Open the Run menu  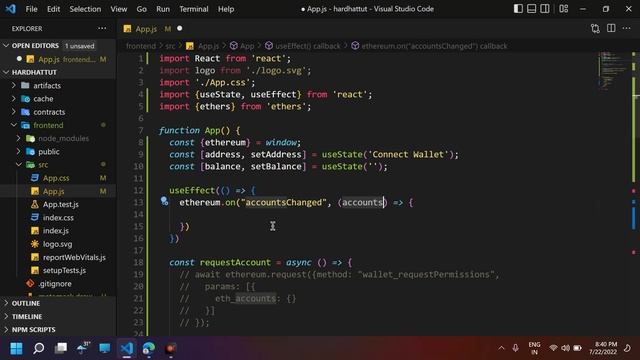[162, 9]
